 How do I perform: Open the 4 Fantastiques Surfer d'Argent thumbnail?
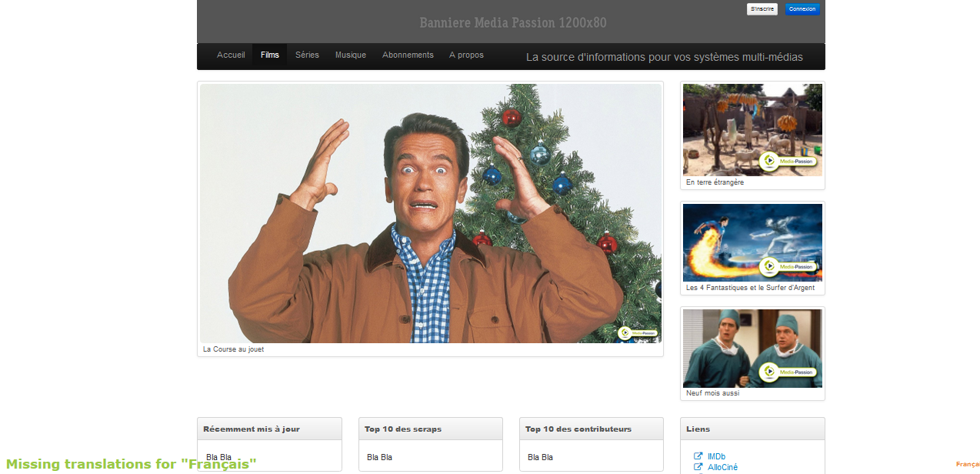click(752, 242)
